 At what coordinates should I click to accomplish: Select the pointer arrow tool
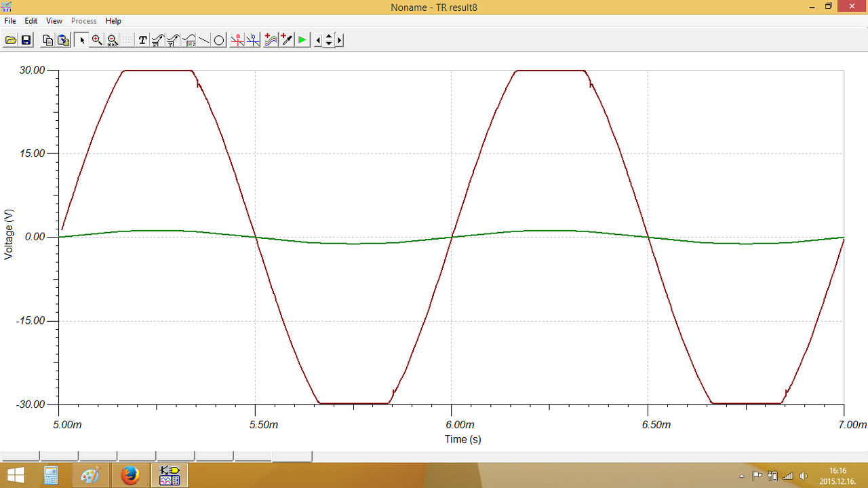pyautogui.click(x=81, y=40)
